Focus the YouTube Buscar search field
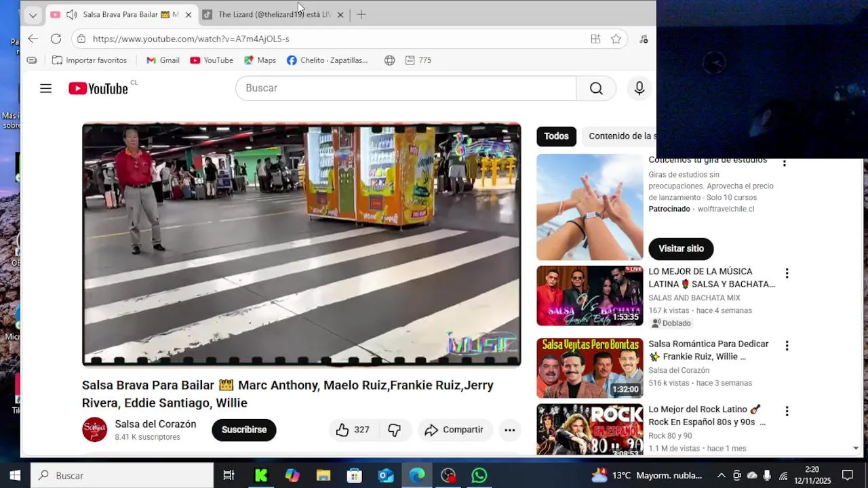Image resolution: width=868 pixels, height=488 pixels. pyautogui.click(x=406, y=88)
